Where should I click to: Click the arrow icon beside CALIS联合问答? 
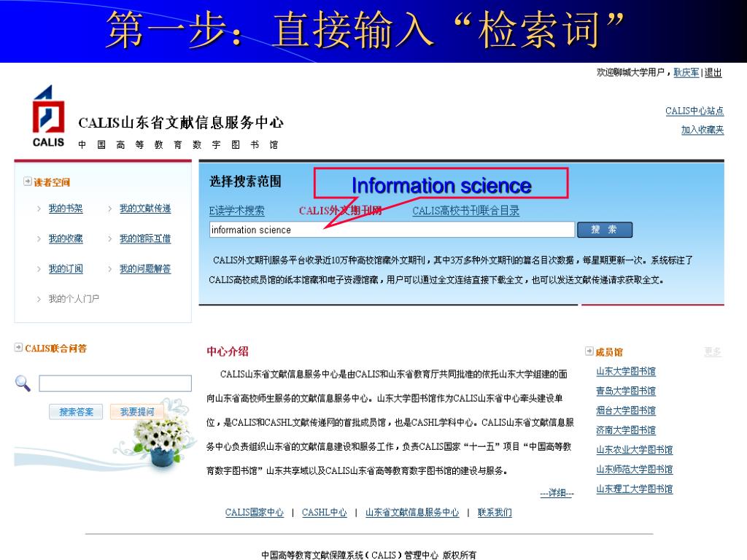(18, 348)
